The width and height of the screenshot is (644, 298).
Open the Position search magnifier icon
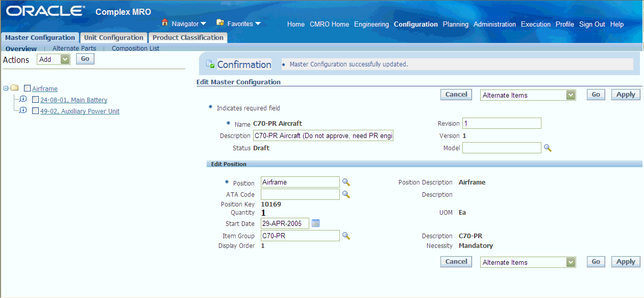pyautogui.click(x=346, y=182)
